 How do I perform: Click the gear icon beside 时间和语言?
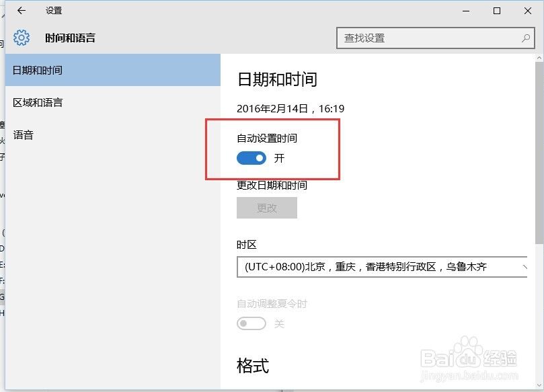click(x=22, y=38)
